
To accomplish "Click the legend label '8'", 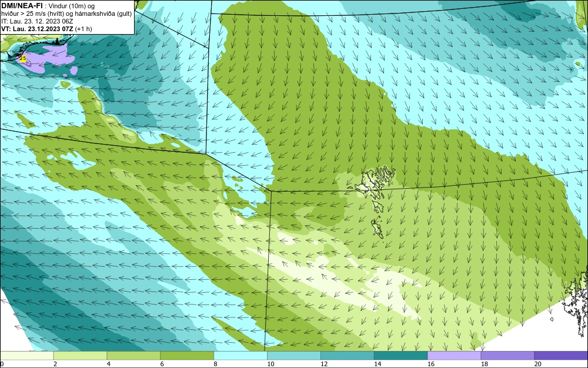I will [216, 364].
